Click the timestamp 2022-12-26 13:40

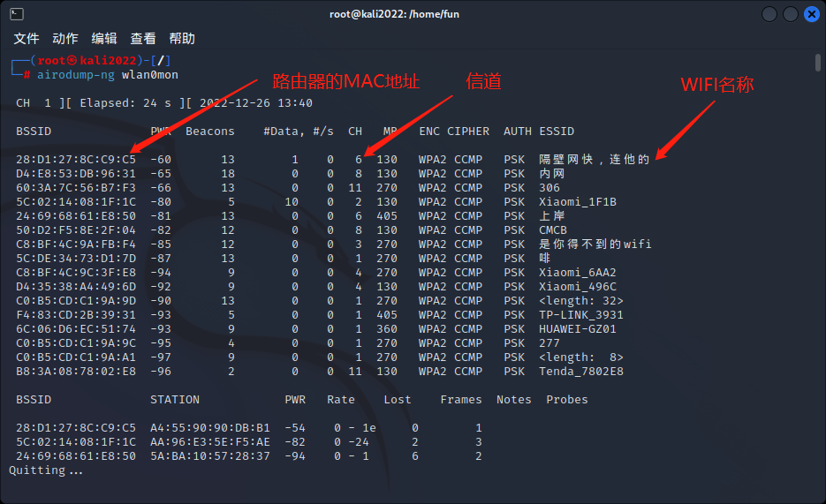point(256,103)
